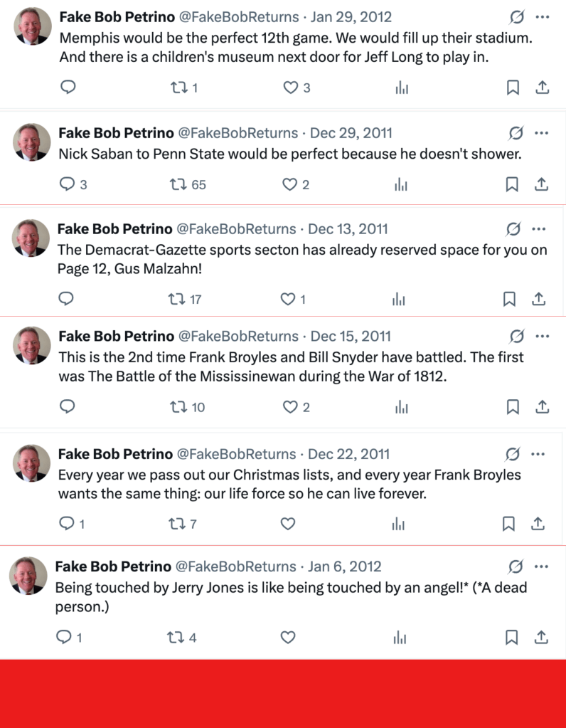Viewport: 566px width, 728px height.
Task: View analytics for the War of 1812 tweet
Action: 401,407
